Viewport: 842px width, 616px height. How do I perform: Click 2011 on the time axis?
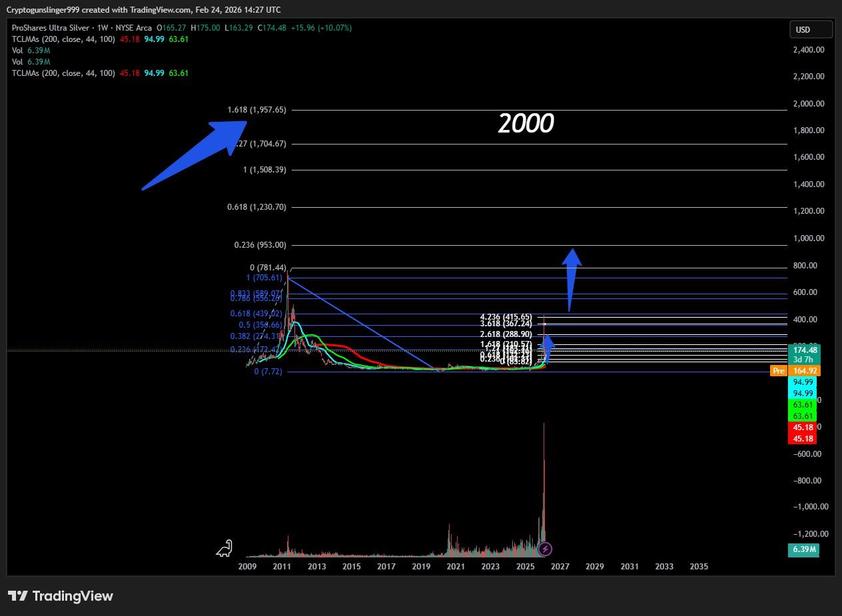282,567
